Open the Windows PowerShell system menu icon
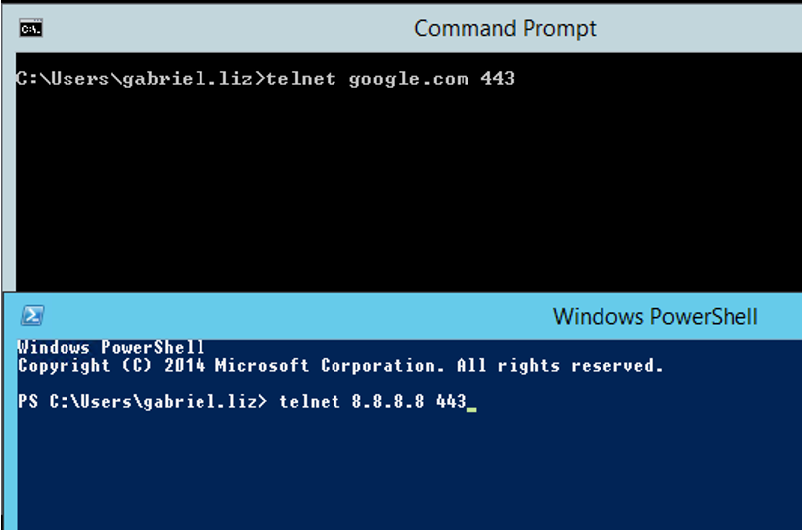 (32, 316)
